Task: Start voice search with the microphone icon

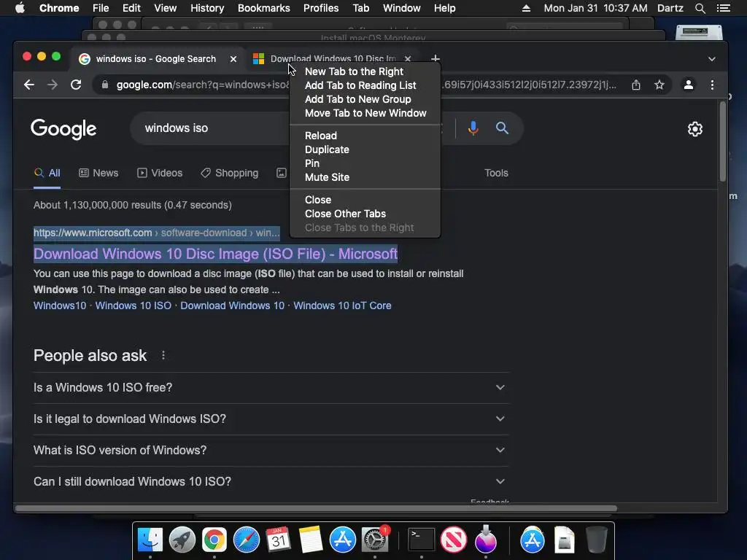Action: [x=473, y=128]
